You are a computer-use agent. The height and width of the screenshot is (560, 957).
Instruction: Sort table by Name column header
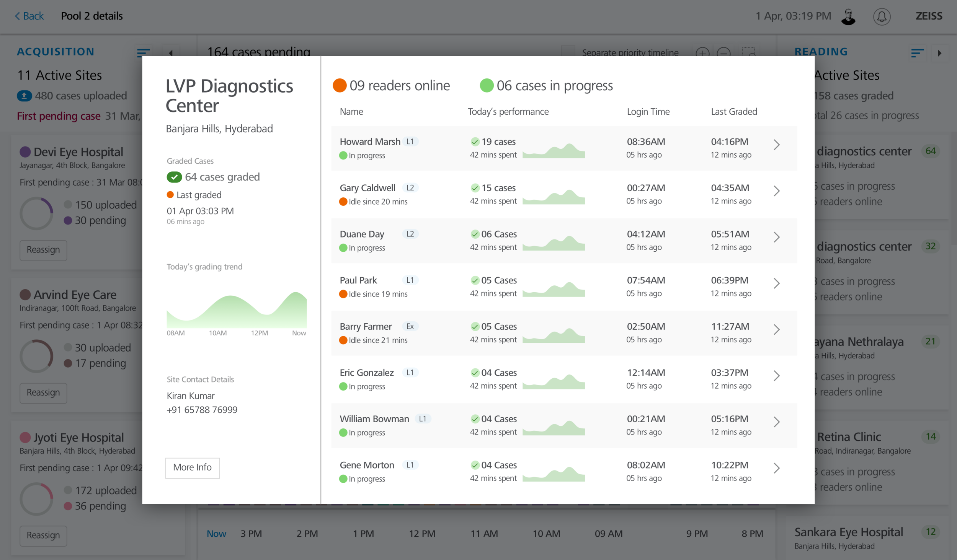(x=351, y=112)
